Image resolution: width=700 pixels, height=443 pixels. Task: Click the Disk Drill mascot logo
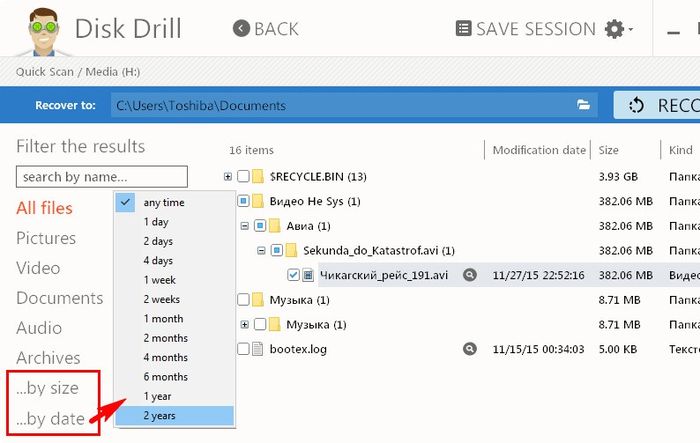click(x=43, y=31)
